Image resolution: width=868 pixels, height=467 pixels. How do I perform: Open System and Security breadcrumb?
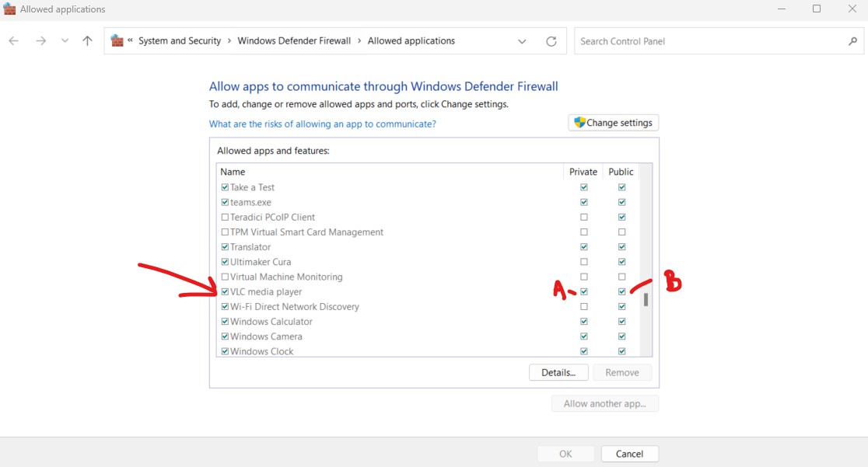[x=180, y=41]
